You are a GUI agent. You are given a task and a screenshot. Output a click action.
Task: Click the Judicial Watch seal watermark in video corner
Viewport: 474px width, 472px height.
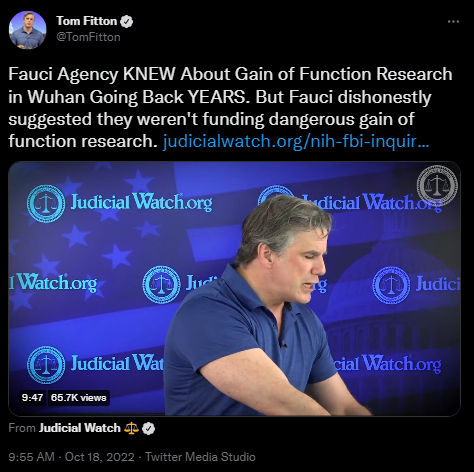[x=437, y=185]
